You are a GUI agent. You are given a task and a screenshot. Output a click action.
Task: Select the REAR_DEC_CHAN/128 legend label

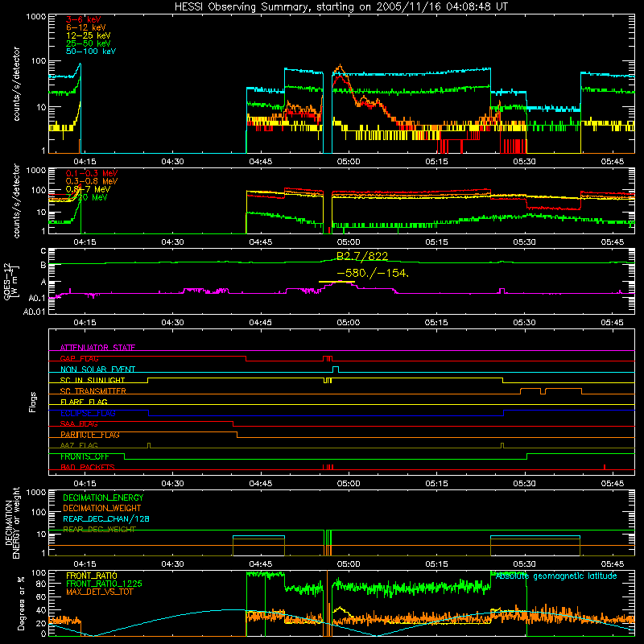(x=106, y=519)
